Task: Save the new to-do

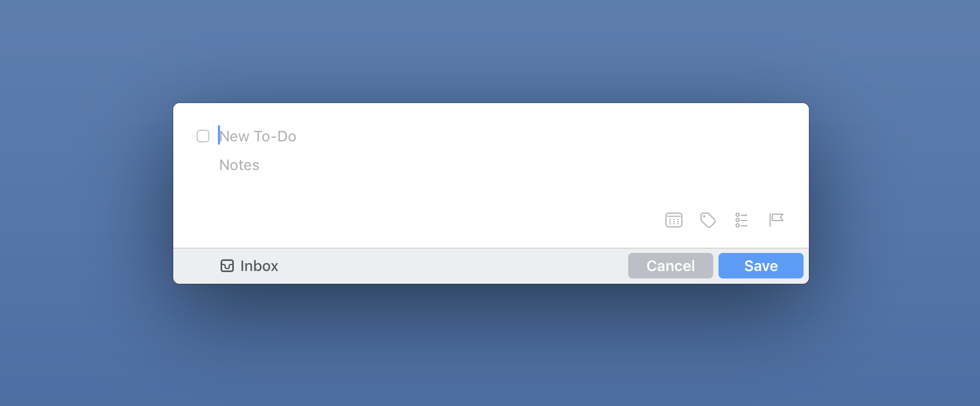Action: (x=761, y=266)
